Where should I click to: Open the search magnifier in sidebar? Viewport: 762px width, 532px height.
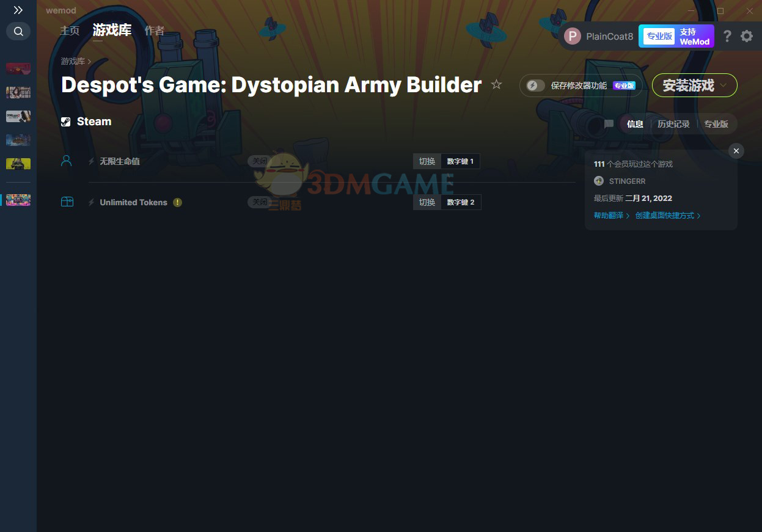(x=18, y=32)
